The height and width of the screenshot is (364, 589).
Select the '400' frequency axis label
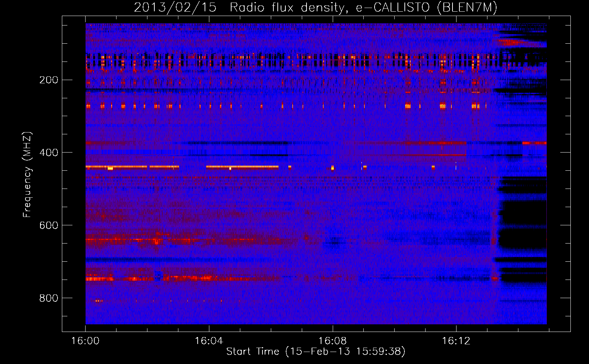point(48,153)
